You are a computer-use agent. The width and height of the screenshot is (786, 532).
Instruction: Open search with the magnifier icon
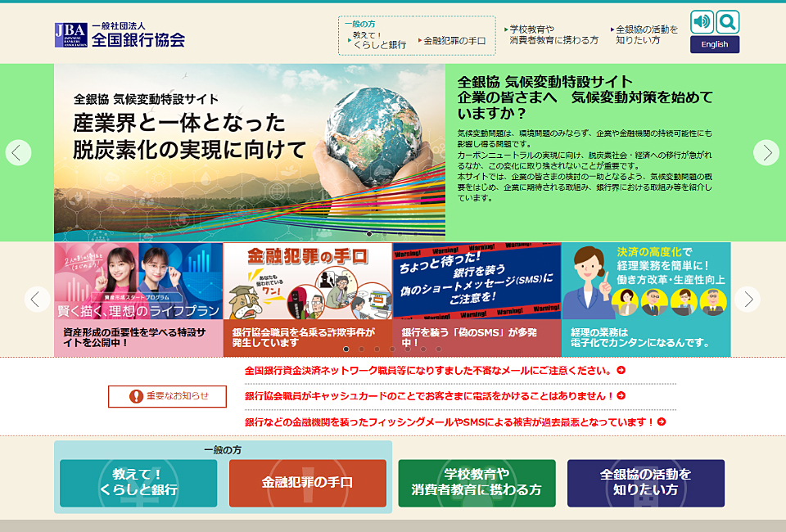pyautogui.click(x=727, y=22)
